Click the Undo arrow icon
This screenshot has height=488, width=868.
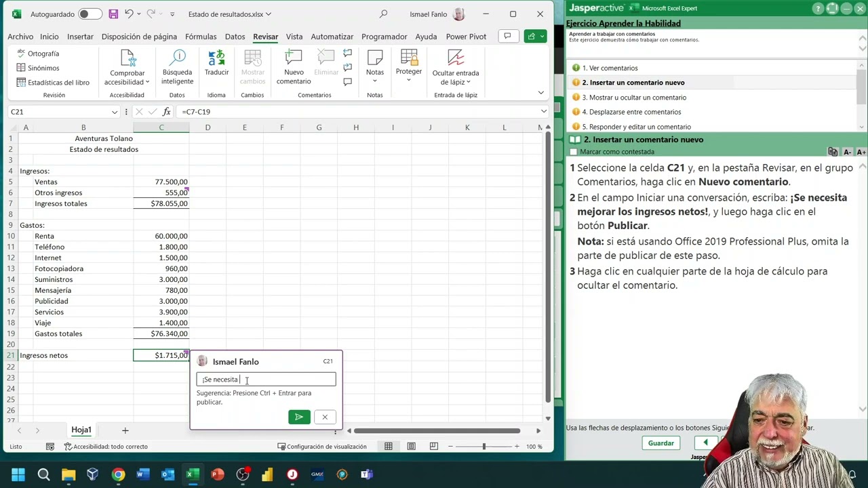(x=129, y=14)
